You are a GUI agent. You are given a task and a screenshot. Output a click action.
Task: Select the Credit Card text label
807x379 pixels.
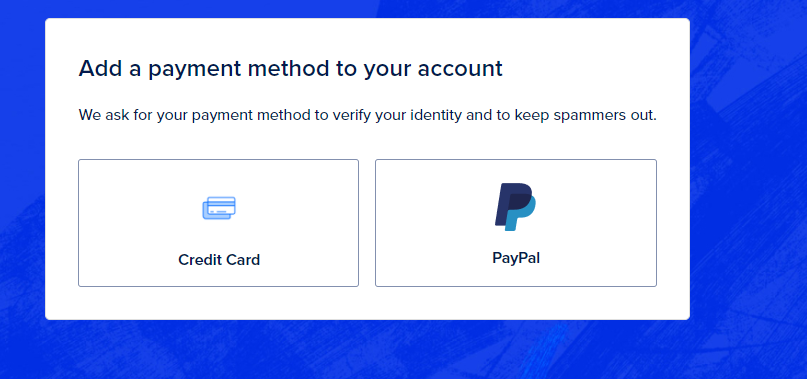(x=219, y=260)
